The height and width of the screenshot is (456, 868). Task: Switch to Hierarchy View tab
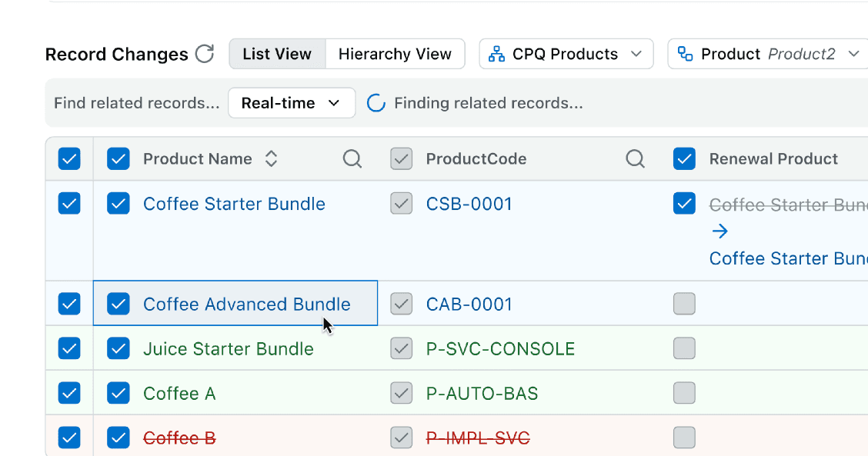click(x=395, y=54)
